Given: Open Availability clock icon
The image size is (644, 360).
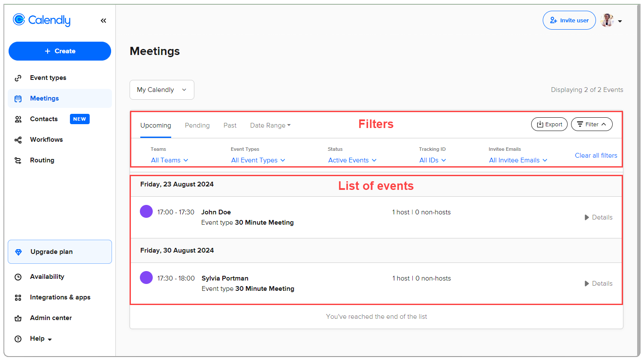Looking at the screenshot, I should 18,277.
